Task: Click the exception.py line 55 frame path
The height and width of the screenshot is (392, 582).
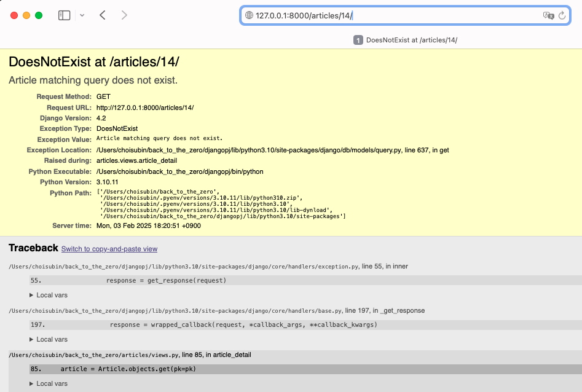Action: [208, 266]
